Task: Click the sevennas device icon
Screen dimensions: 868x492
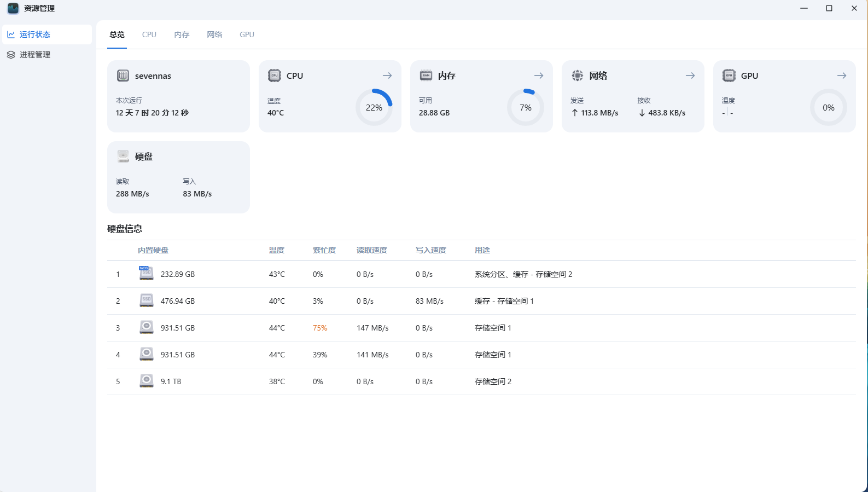Action: point(123,76)
